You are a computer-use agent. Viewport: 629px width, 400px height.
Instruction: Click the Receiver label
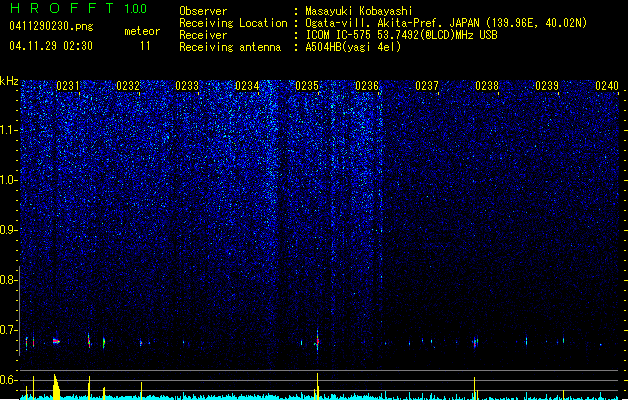pos(203,35)
